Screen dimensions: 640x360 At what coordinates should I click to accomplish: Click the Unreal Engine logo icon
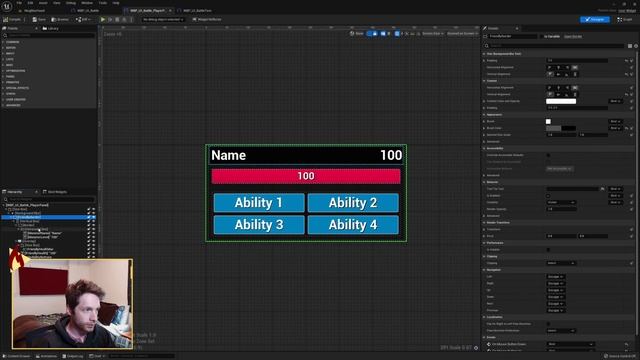point(7,6)
